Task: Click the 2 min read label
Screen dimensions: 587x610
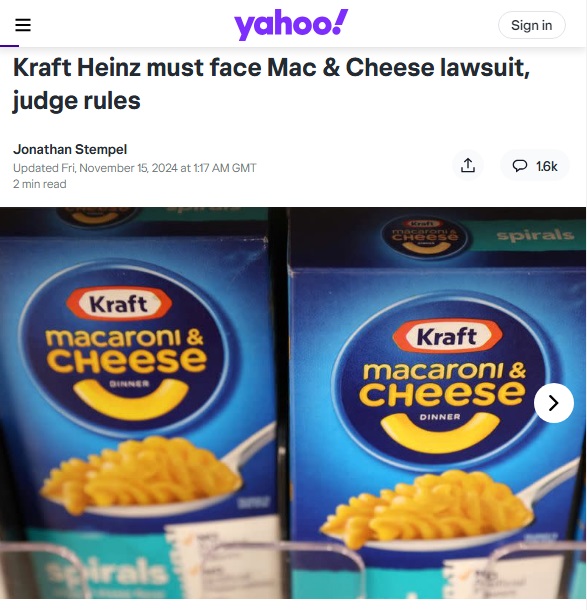Action: [x=40, y=184]
